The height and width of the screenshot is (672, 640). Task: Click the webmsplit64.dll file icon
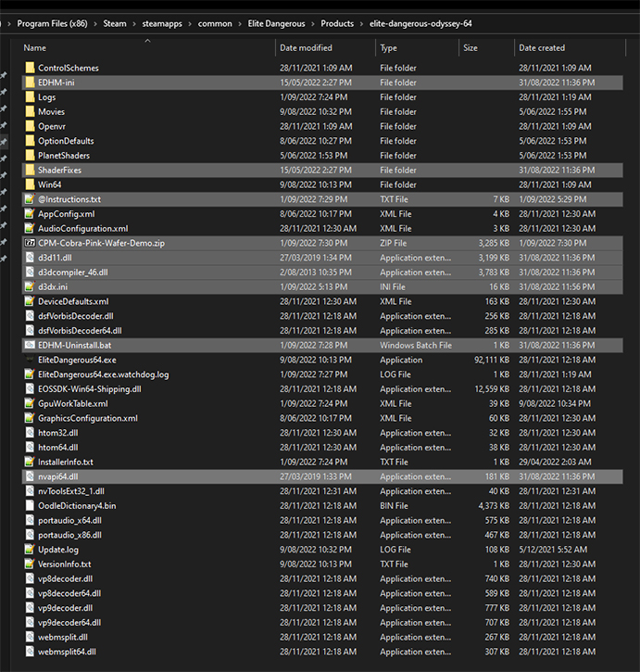tap(30, 652)
